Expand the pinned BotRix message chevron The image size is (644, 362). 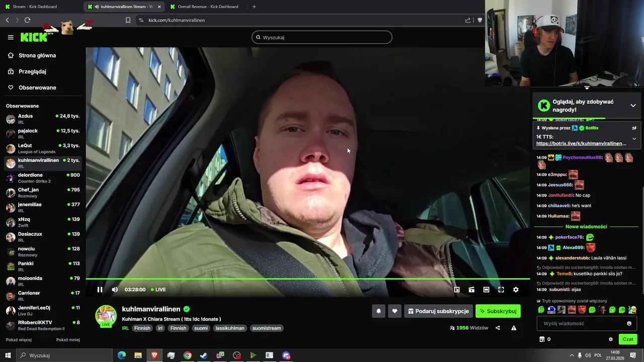[x=634, y=139]
